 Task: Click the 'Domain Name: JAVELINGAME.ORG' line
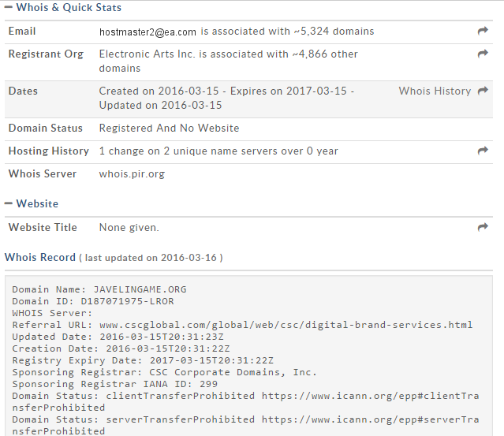(x=99, y=289)
